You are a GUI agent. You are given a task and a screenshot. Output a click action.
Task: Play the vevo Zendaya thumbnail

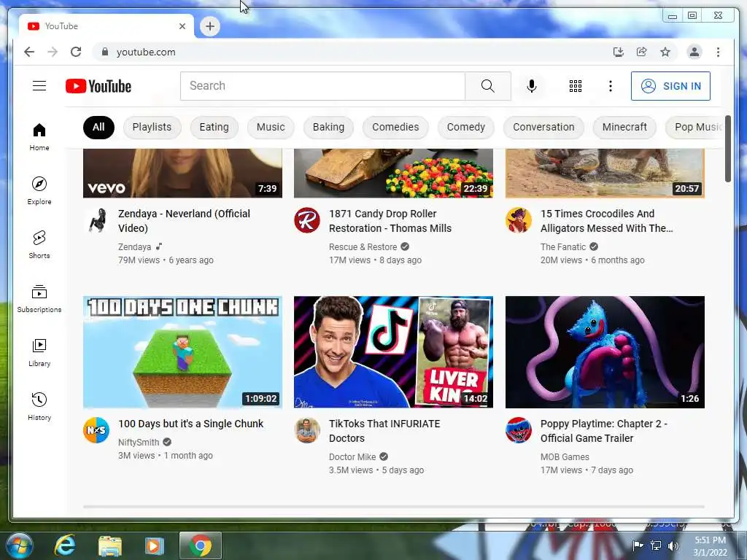182,174
